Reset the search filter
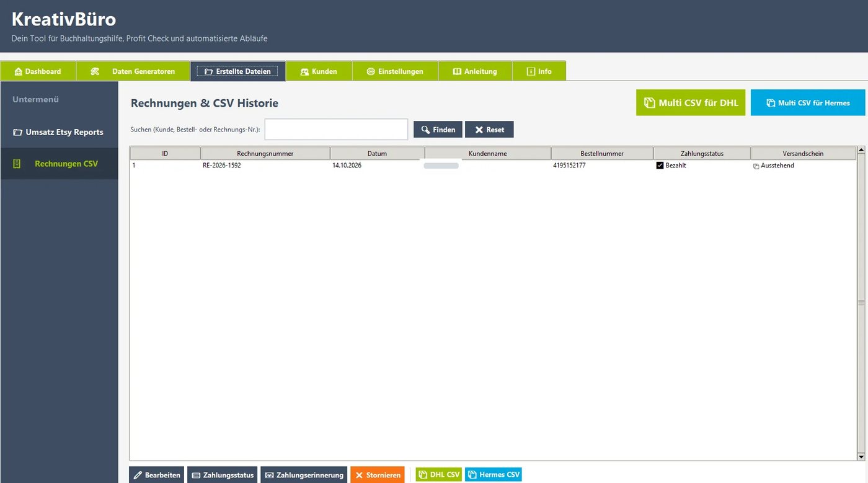 point(489,130)
